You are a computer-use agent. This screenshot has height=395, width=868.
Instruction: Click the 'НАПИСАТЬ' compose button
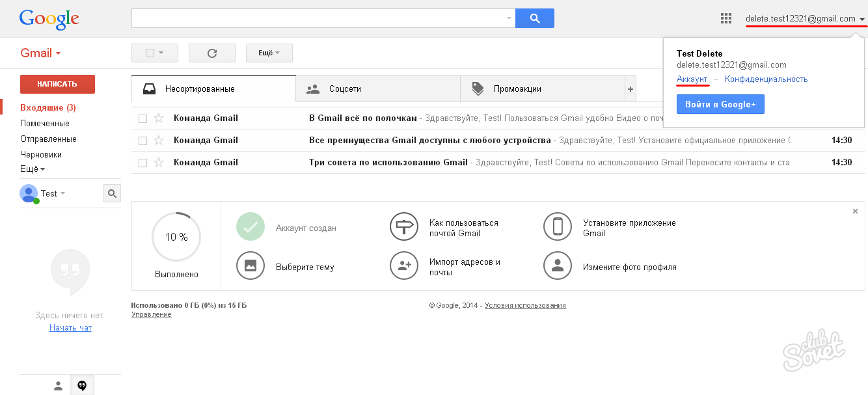click(57, 84)
